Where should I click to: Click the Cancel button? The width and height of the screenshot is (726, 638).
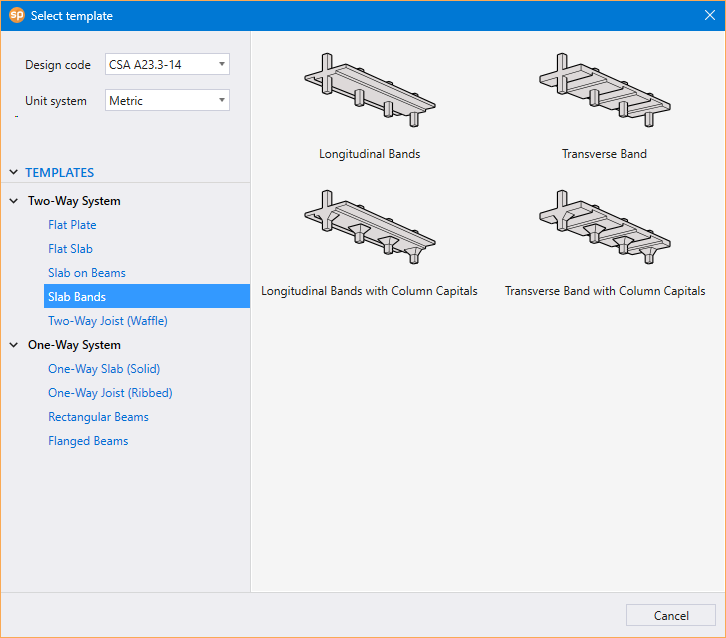pyautogui.click(x=671, y=615)
